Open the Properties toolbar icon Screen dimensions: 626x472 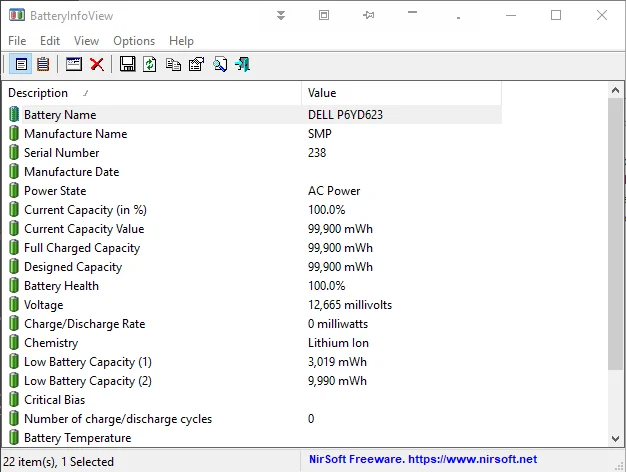[196, 64]
